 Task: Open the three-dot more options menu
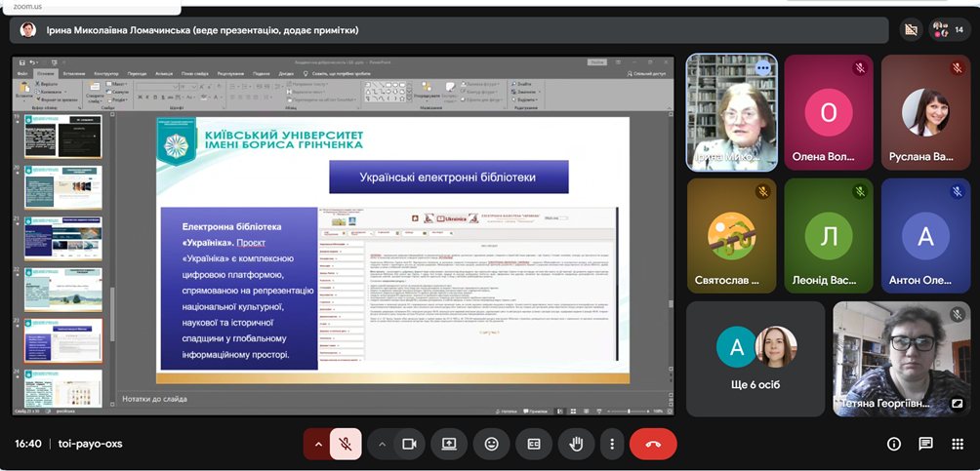coord(612,444)
